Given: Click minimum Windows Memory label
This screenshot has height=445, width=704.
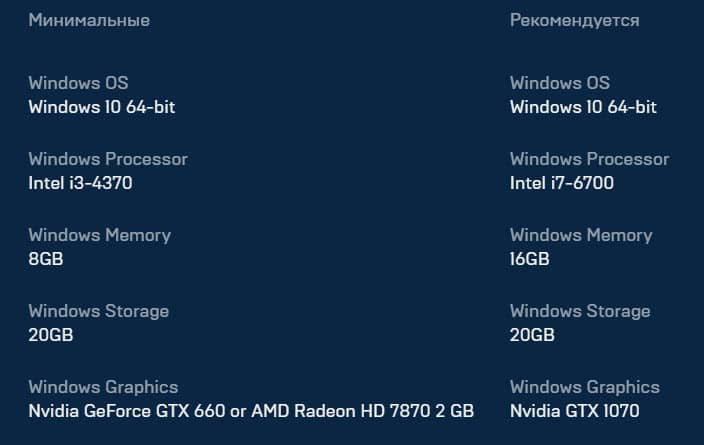Looking at the screenshot, I should (x=99, y=236).
